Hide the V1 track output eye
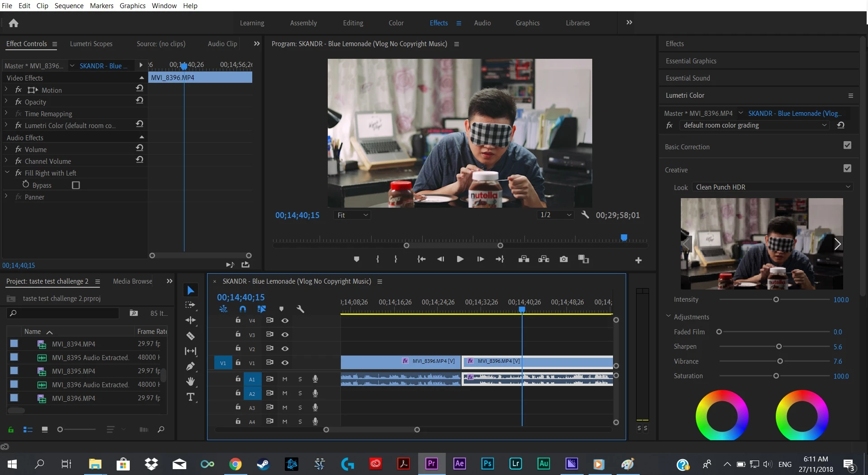The width and height of the screenshot is (868, 475). (x=285, y=363)
